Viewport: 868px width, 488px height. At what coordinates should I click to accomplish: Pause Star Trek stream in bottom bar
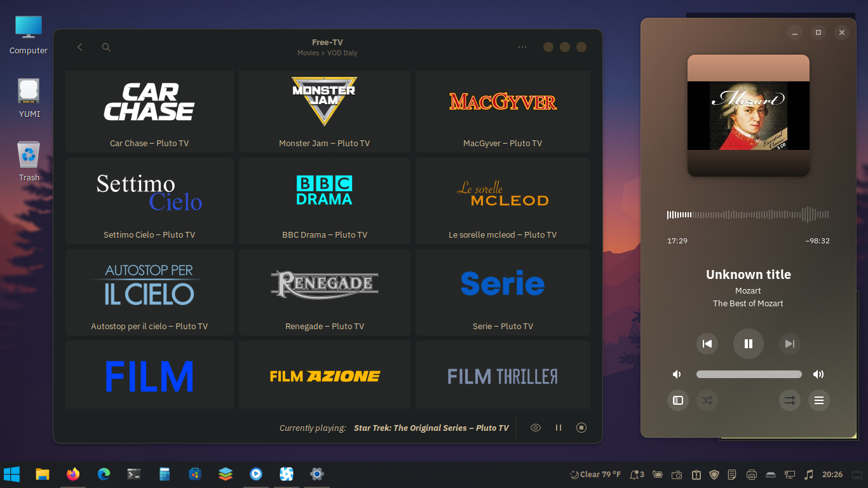pos(559,428)
